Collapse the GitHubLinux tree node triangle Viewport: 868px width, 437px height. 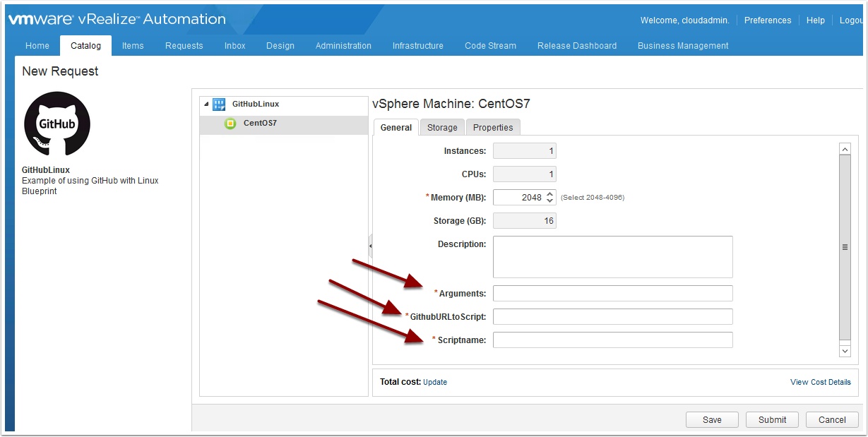206,104
